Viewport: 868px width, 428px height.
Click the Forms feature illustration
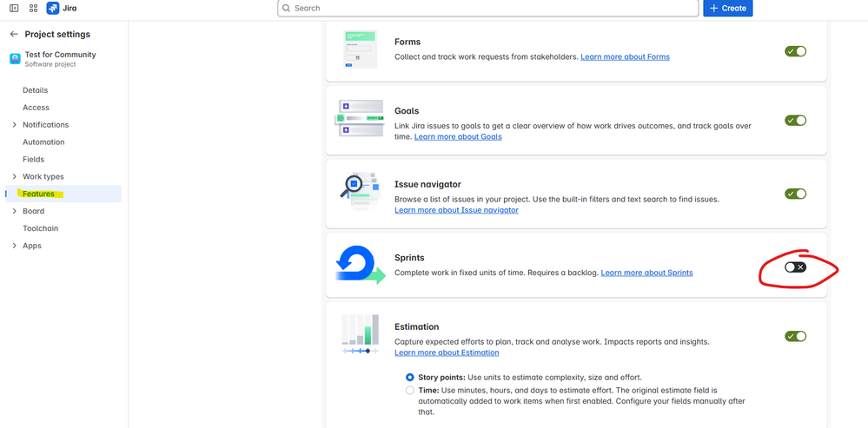coord(360,49)
